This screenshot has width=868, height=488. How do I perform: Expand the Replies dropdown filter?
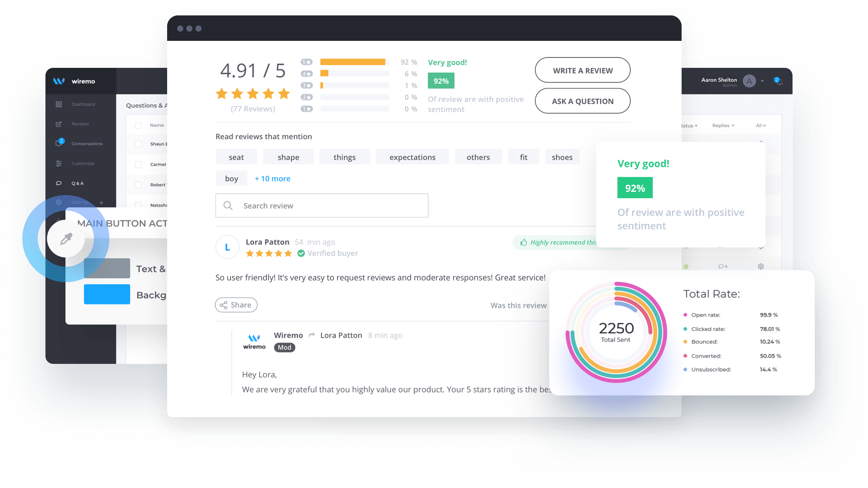(x=723, y=125)
